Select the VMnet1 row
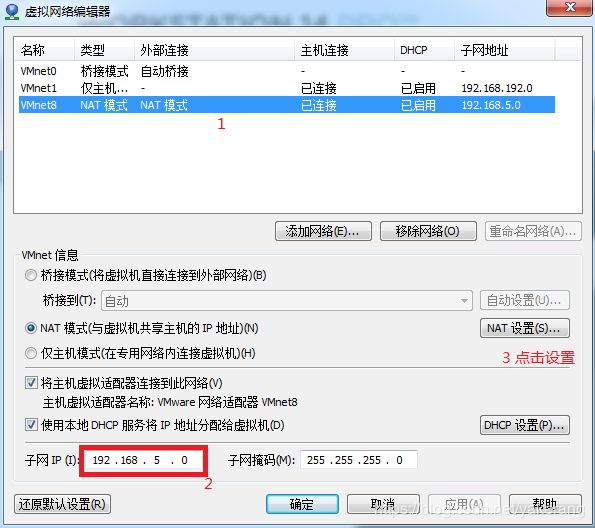Viewport: 595px width, 528px height. (287, 88)
